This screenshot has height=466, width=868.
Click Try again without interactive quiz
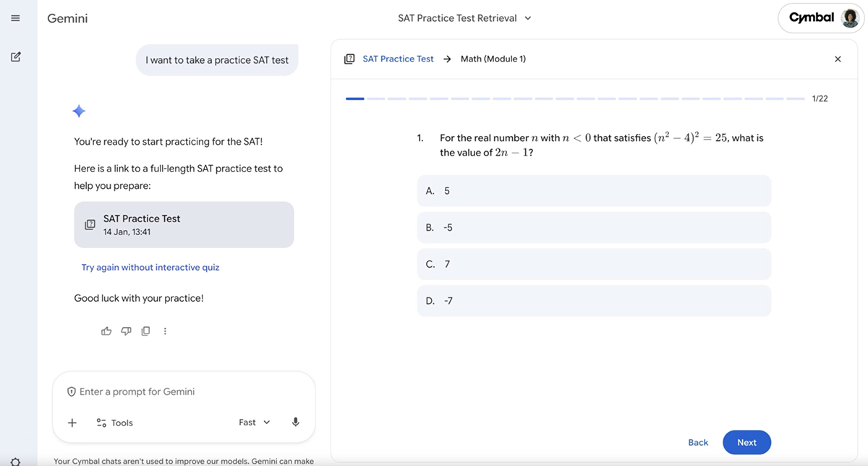point(150,267)
